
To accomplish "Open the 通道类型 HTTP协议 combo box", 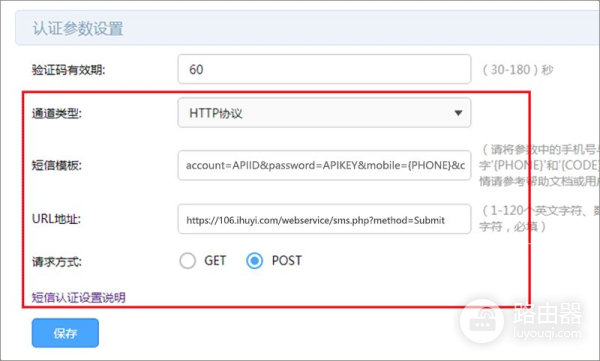I will coord(324,113).
